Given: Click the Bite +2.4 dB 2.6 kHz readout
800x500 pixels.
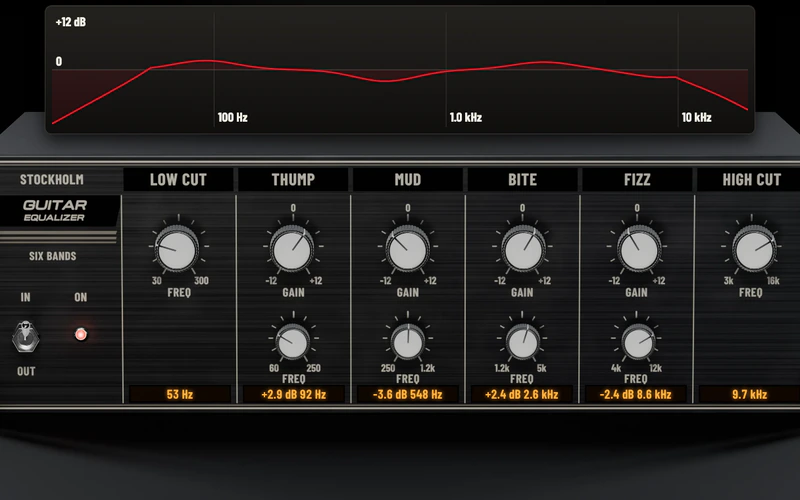Looking at the screenshot, I should (521, 394).
